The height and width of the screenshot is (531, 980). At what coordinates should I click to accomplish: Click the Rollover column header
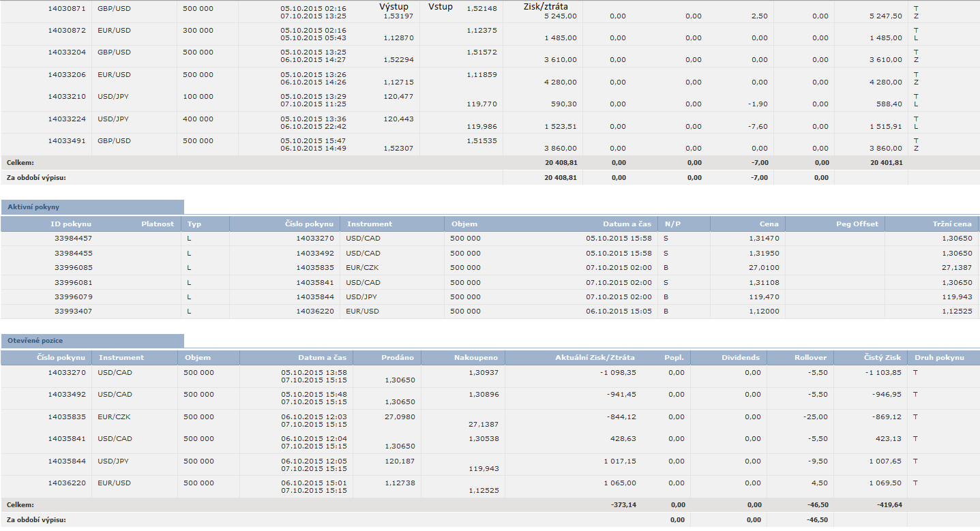(x=811, y=357)
